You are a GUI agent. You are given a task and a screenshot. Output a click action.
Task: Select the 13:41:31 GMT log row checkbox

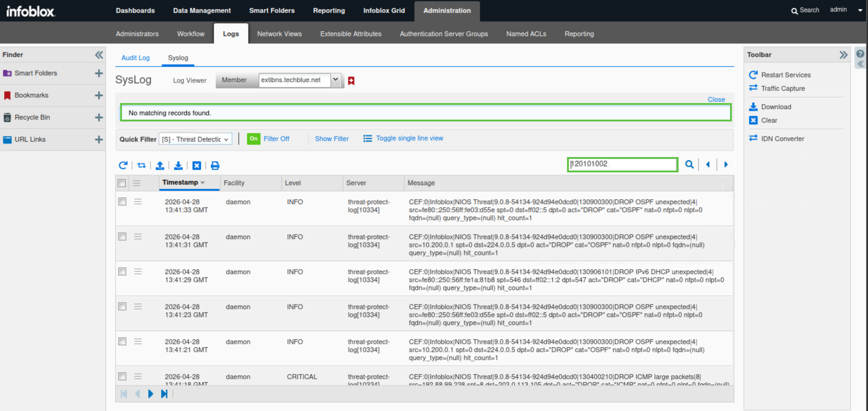[122, 236]
